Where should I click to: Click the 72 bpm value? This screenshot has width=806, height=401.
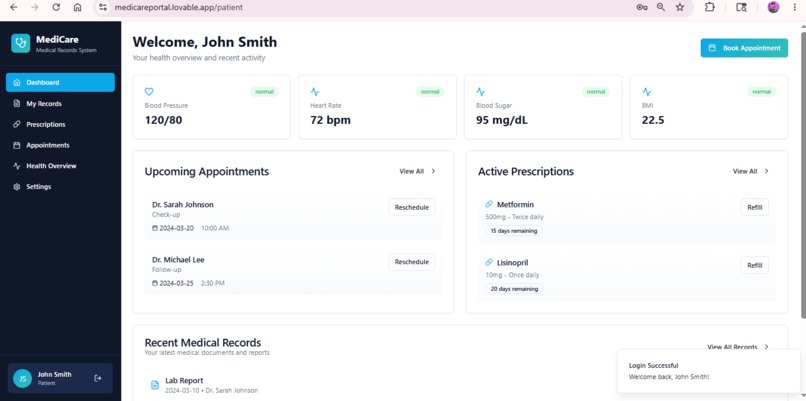[331, 120]
